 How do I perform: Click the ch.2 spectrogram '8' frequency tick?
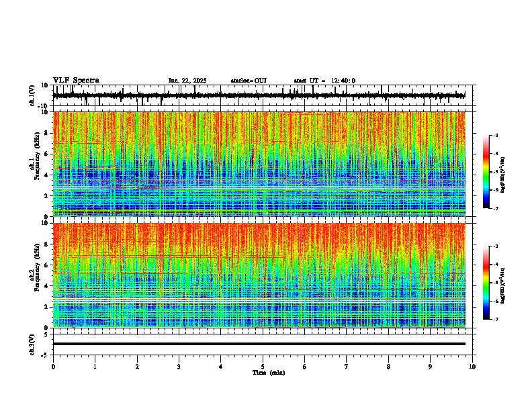[x=47, y=244]
